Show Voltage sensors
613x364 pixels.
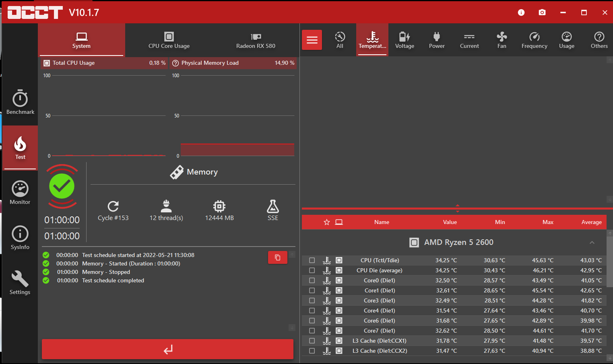click(405, 40)
